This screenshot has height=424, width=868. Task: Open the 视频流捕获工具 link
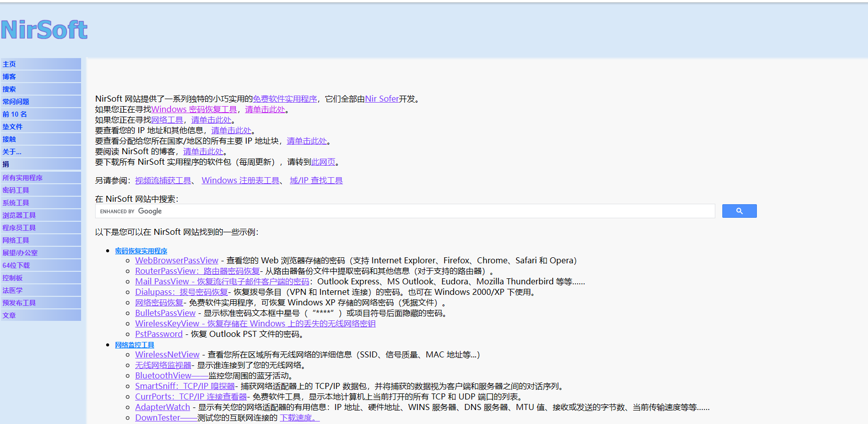click(163, 180)
